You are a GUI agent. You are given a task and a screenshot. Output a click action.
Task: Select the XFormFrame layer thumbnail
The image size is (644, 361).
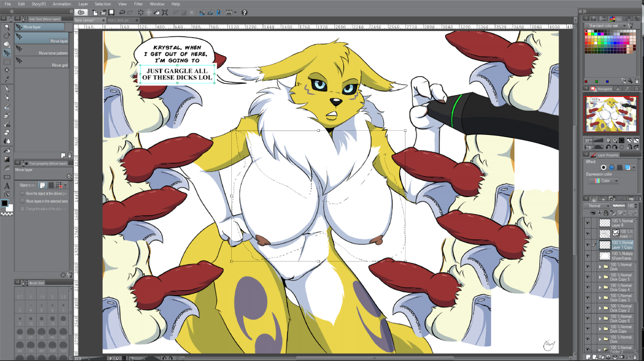tap(605, 255)
